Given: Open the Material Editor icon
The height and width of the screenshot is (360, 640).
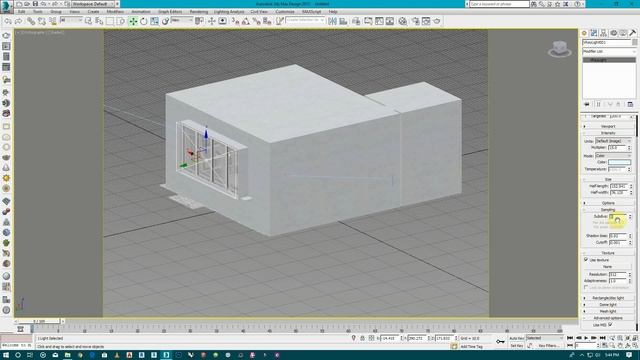Looking at the screenshot, I should [x=402, y=21].
